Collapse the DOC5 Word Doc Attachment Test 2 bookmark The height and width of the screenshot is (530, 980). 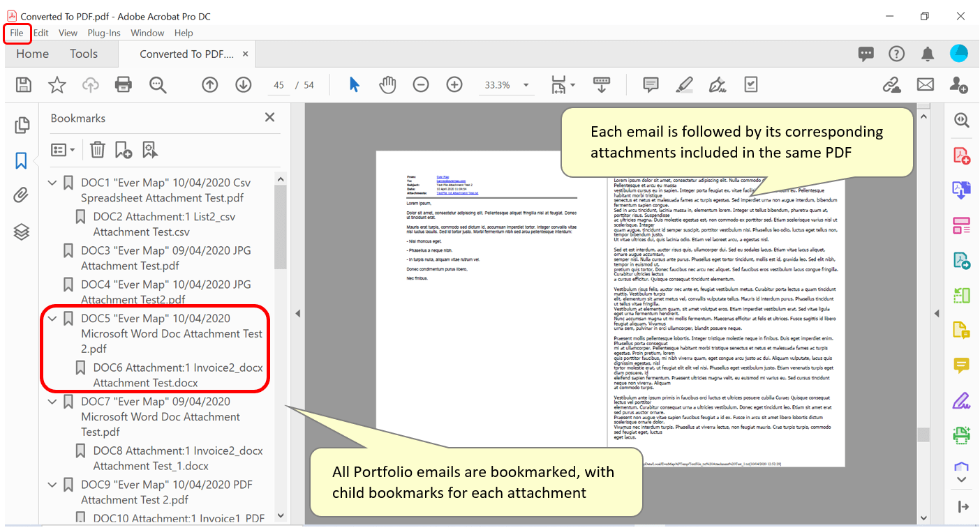point(52,318)
